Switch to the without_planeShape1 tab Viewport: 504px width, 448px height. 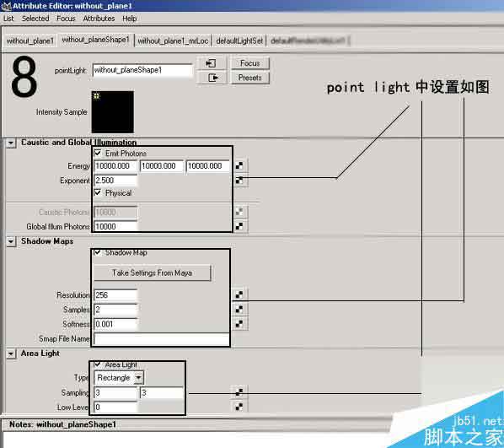tap(95, 40)
